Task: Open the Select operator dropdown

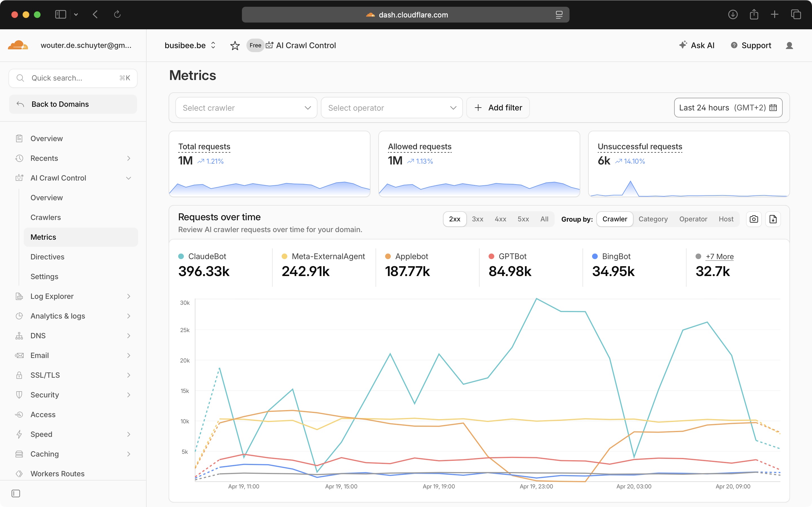Action: coord(392,108)
